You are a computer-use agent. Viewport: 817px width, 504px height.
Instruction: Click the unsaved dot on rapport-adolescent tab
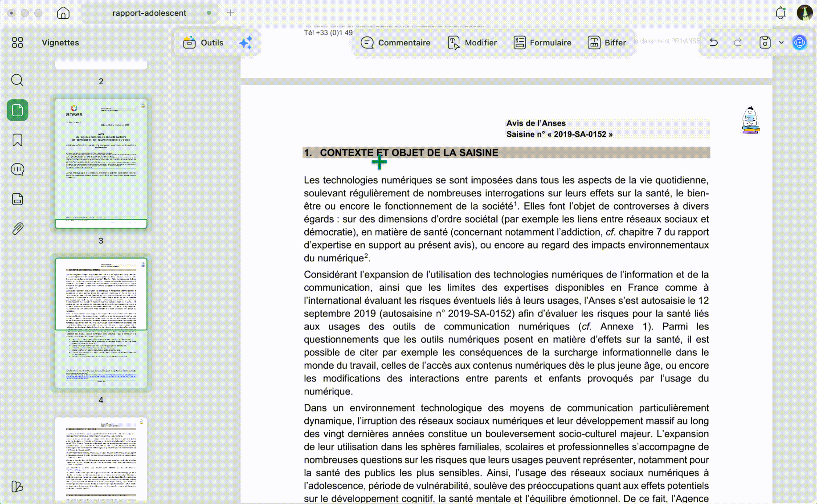(x=208, y=13)
